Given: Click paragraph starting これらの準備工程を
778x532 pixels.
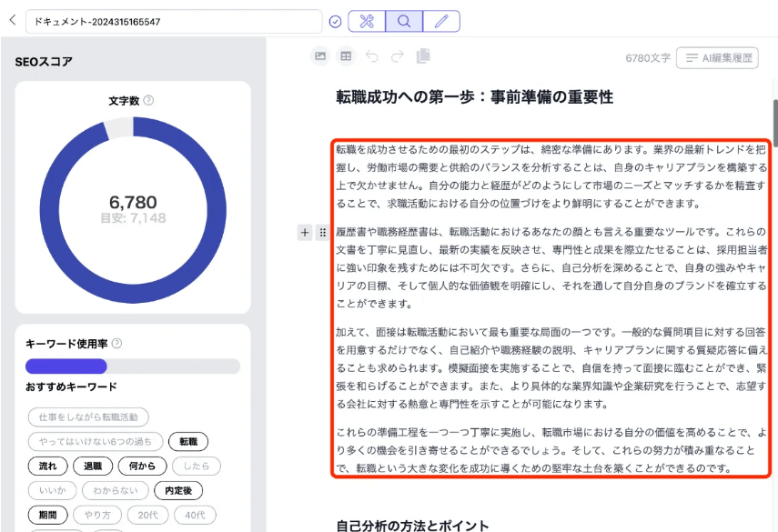Looking at the screenshot, I should coord(551,450).
